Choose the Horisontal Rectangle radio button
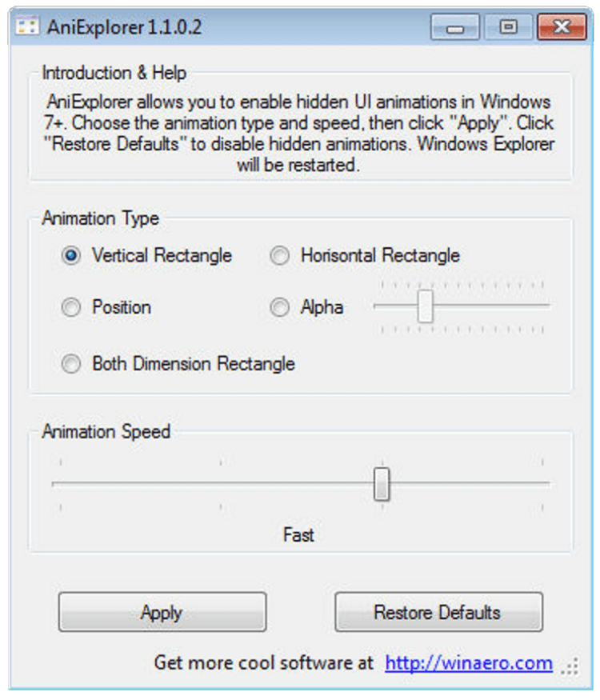The image size is (600, 700). click(x=279, y=256)
